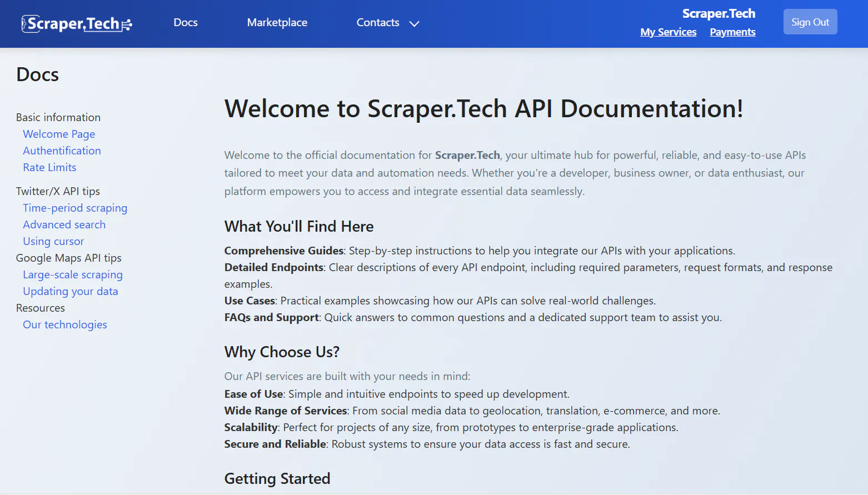The image size is (868, 495).
Task: Click the Basic information section label
Action: pyautogui.click(x=58, y=117)
